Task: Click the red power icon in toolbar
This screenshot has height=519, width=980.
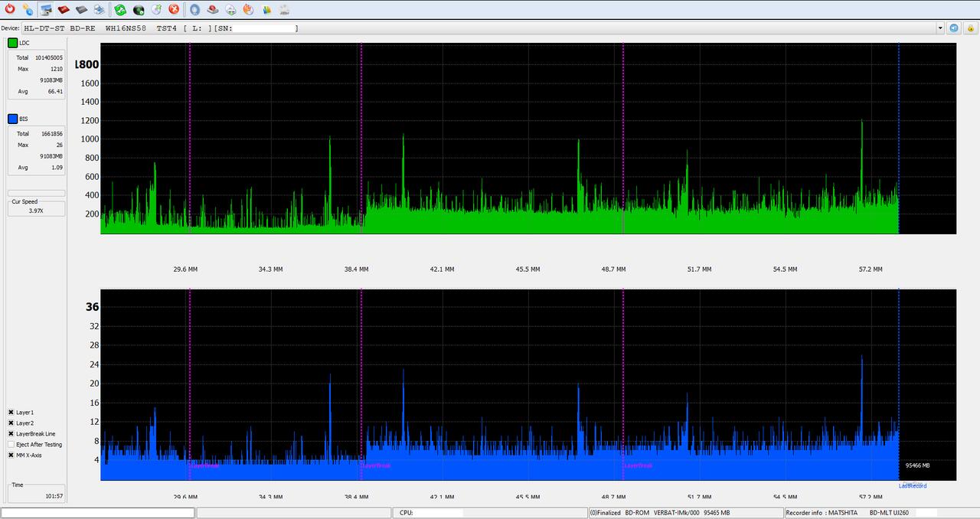Action: (x=10, y=9)
